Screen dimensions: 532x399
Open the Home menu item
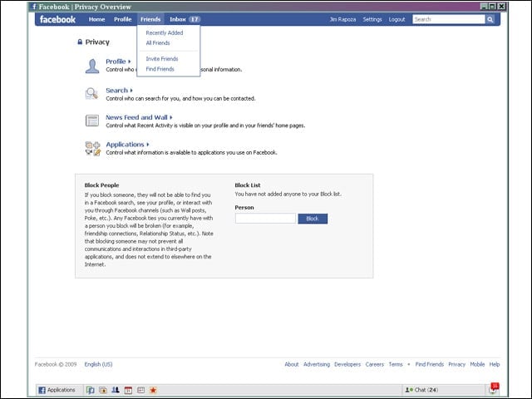96,19
